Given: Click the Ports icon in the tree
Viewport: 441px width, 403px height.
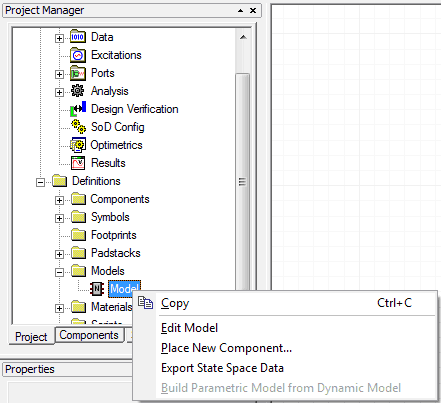Looking at the screenshot, I should pos(78,73).
